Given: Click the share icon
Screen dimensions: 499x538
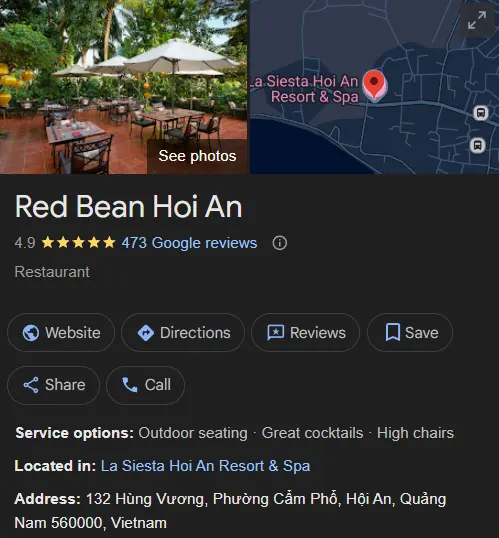Looking at the screenshot, I should [x=31, y=385].
